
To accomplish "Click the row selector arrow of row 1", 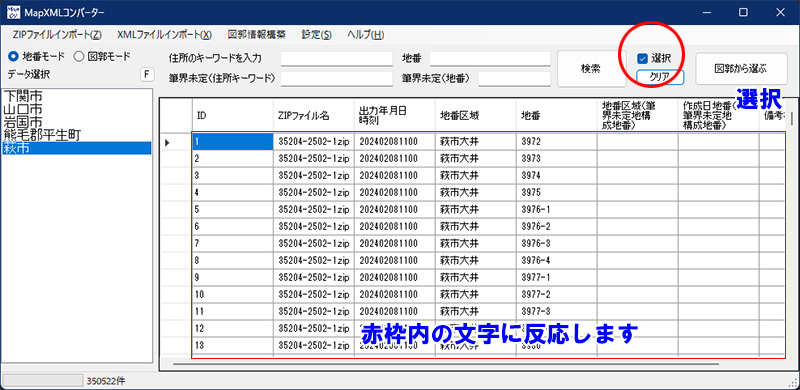I will [x=176, y=142].
